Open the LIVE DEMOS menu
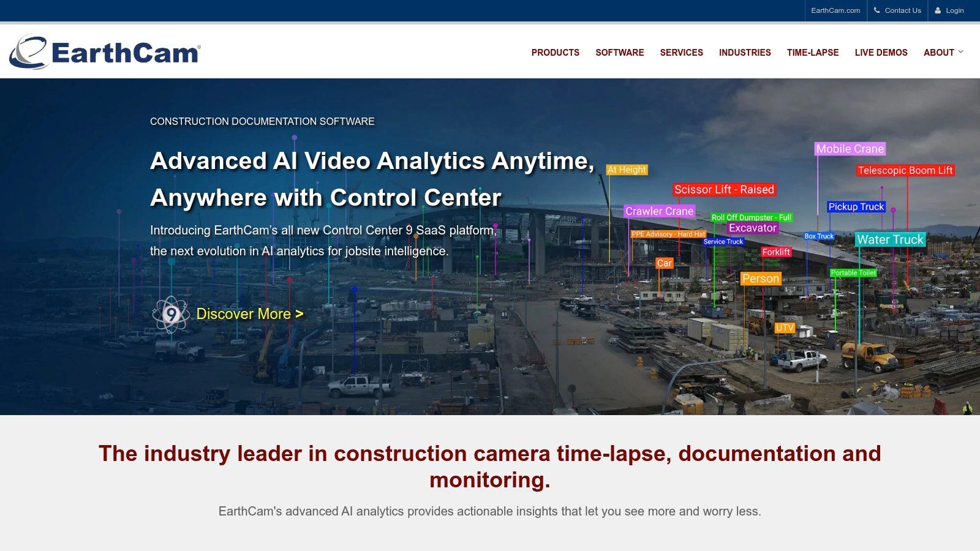 881,53
